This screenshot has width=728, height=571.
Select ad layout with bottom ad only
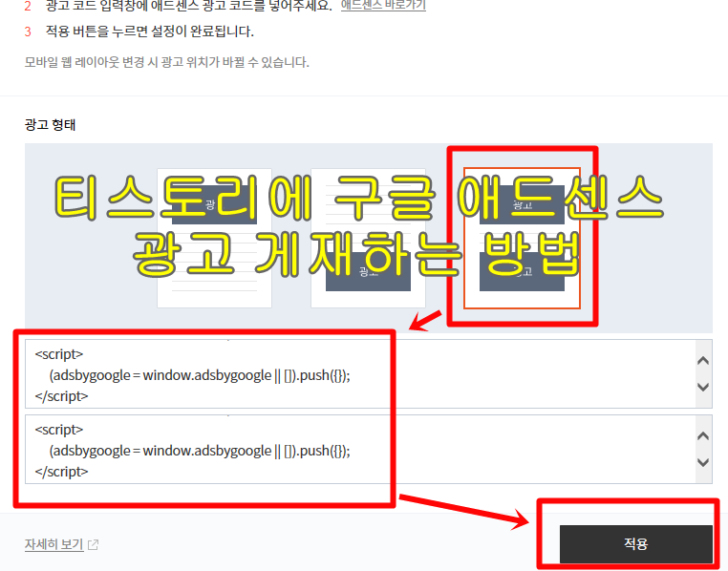tap(368, 238)
